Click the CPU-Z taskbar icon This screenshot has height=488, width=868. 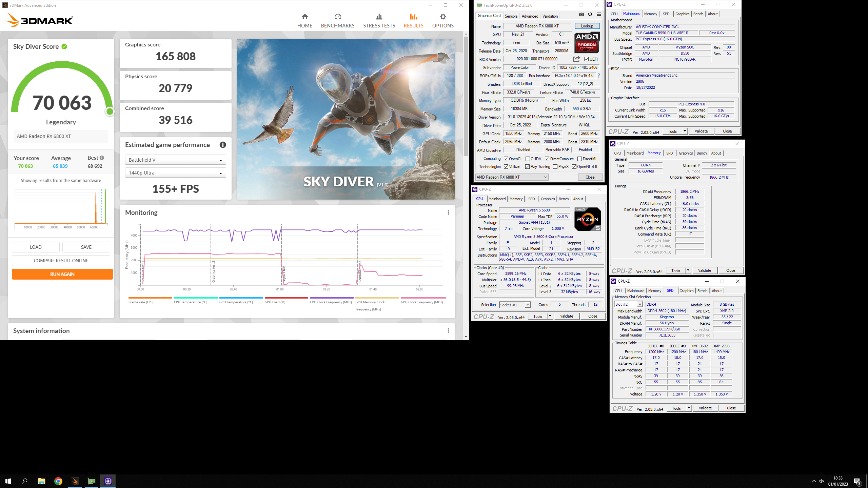(108, 481)
